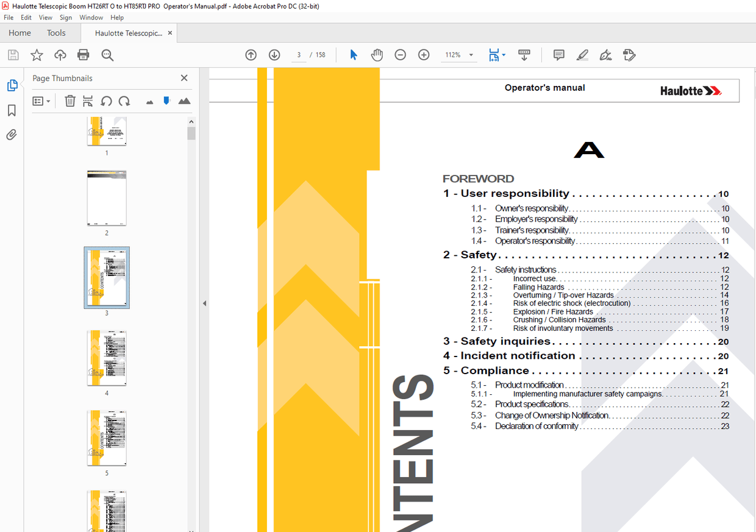This screenshot has height=532, width=756.
Task: Open the Attachments panel
Action: pos(11,135)
